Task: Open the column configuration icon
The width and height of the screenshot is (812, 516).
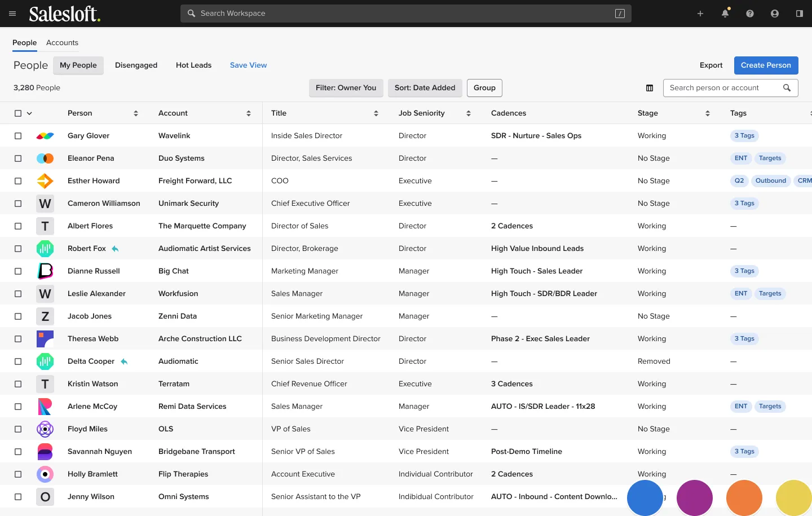Action: (650, 88)
